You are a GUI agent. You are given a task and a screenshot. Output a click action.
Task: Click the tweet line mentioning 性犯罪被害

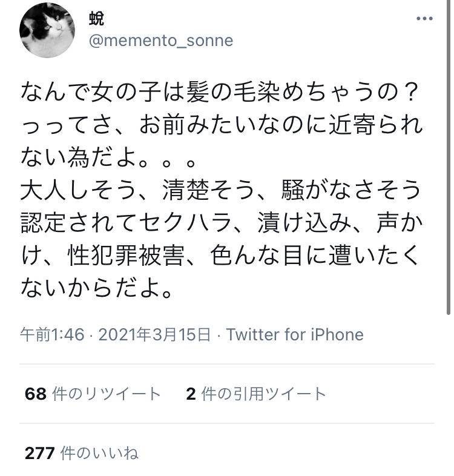[x=220, y=256]
